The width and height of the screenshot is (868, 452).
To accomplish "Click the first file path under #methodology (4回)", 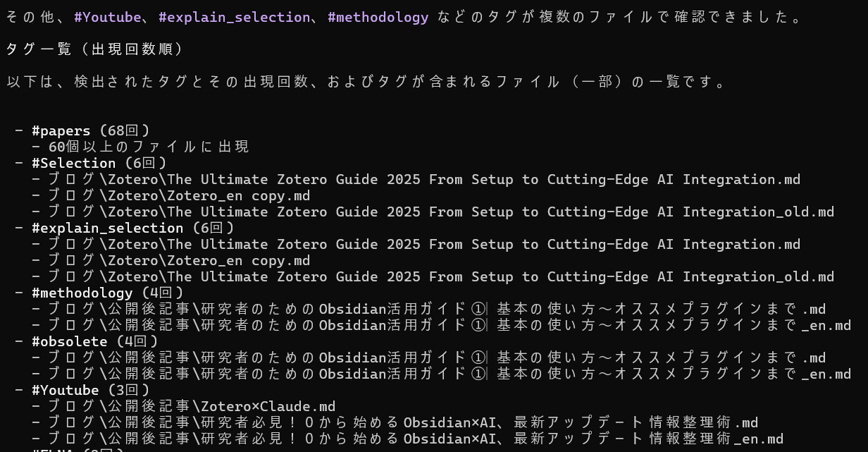I will click(438, 309).
